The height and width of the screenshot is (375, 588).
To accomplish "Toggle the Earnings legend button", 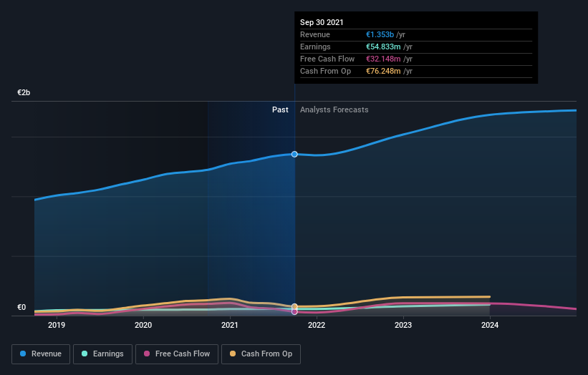I will [x=102, y=354].
